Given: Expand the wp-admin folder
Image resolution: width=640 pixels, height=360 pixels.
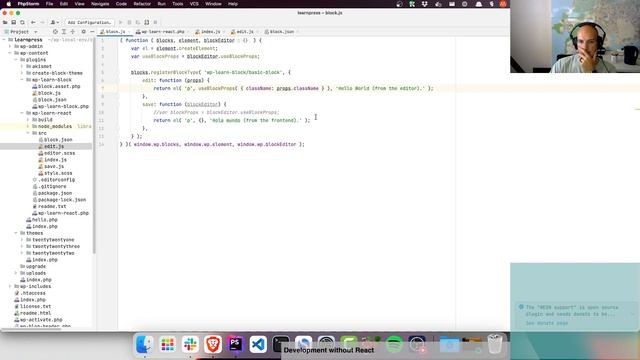Looking at the screenshot, I should pyautogui.click(x=10, y=46).
